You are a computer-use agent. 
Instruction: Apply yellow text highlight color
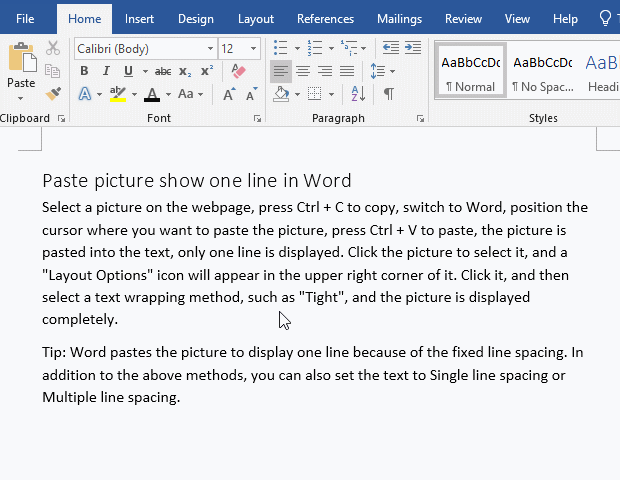(118, 94)
